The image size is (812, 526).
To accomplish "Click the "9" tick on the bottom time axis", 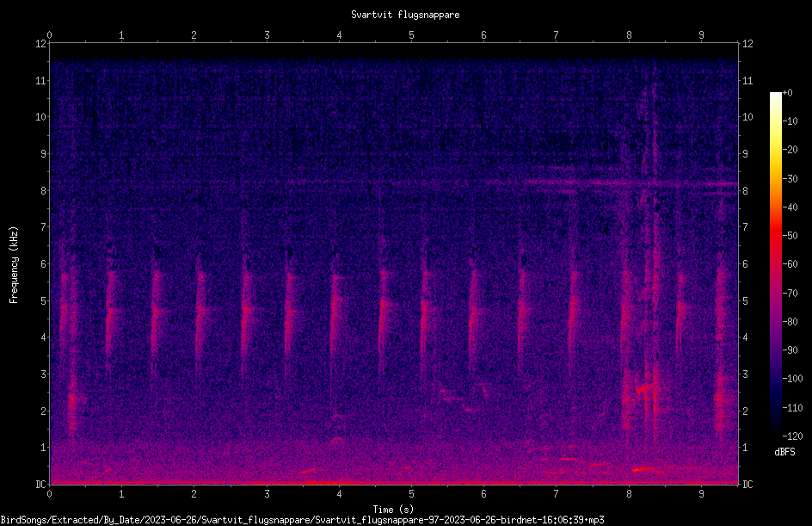I will pyautogui.click(x=701, y=494).
